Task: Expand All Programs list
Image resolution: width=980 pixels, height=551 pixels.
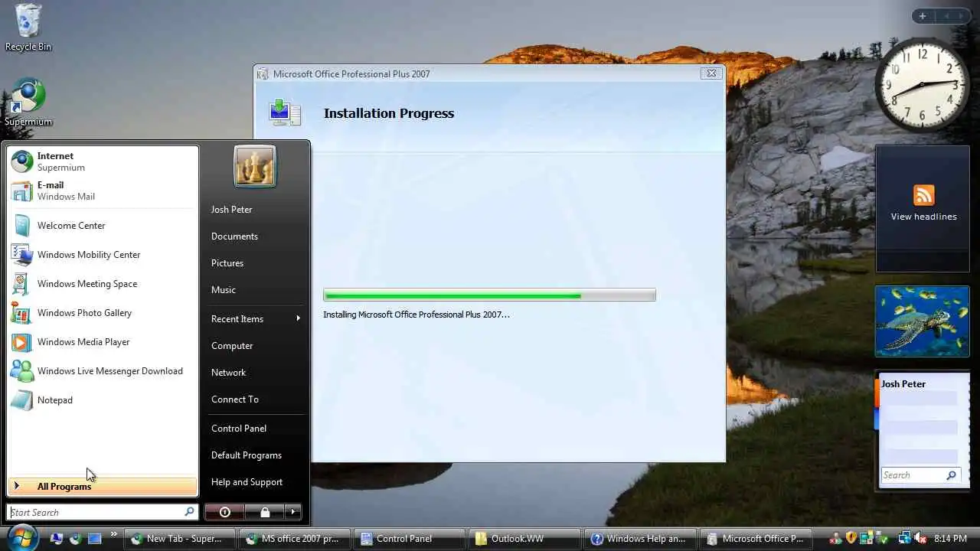Action: point(103,486)
